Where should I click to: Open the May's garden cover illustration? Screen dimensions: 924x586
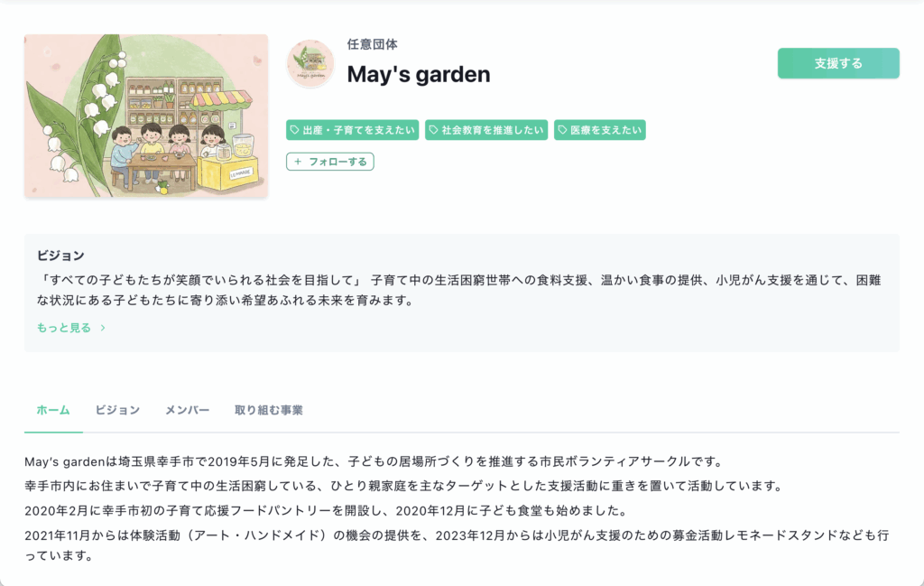(146, 116)
